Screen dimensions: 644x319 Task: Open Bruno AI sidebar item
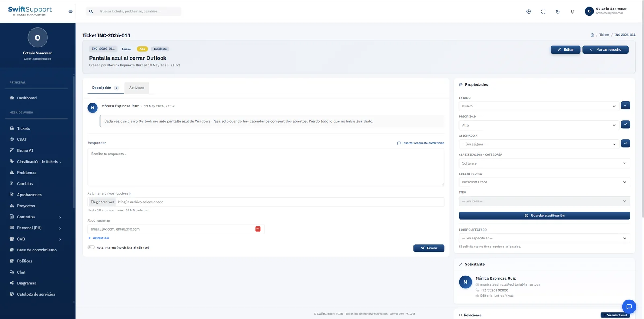[25, 150]
